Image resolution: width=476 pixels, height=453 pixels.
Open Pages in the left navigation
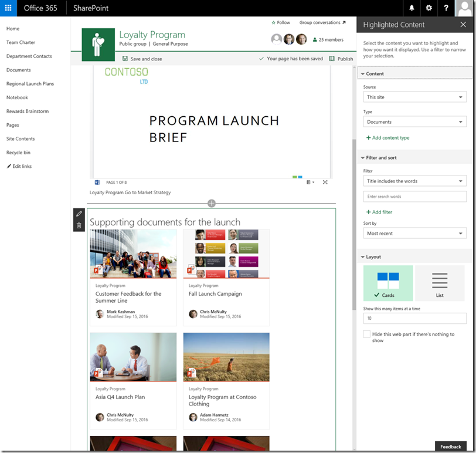pyautogui.click(x=12, y=125)
